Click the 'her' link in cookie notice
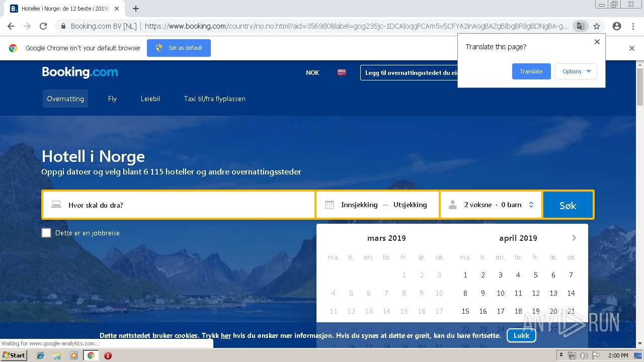Screen dimensions: 644x362 point(226,335)
